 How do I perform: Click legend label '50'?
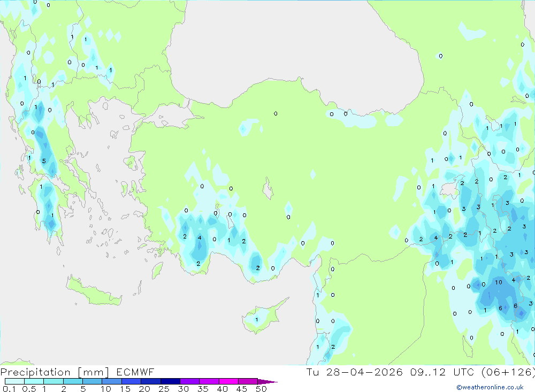click(x=261, y=389)
